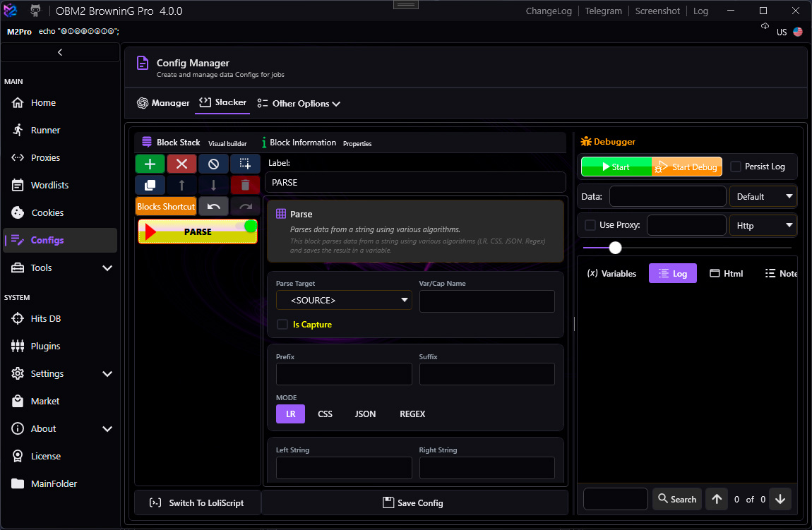Select the REGEX parse mode
This screenshot has height=530, width=812.
click(412, 414)
